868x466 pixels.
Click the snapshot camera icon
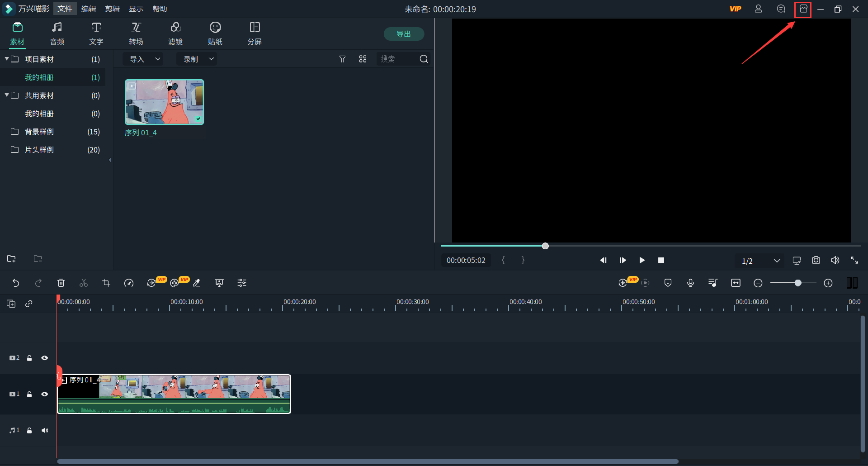[816, 260]
